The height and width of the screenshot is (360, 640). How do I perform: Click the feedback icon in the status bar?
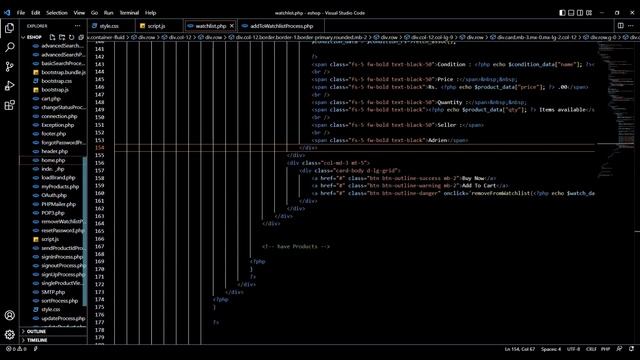tap(620, 349)
